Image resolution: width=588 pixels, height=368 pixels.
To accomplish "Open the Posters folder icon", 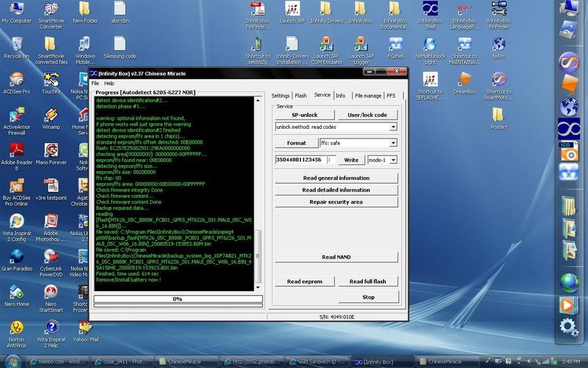I will pos(499,118).
